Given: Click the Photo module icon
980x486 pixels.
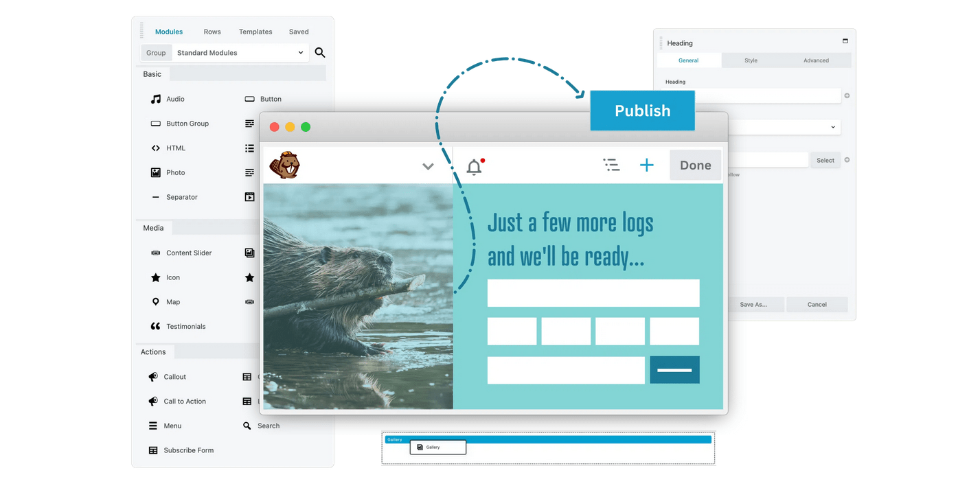Looking at the screenshot, I should coord(156,173).
